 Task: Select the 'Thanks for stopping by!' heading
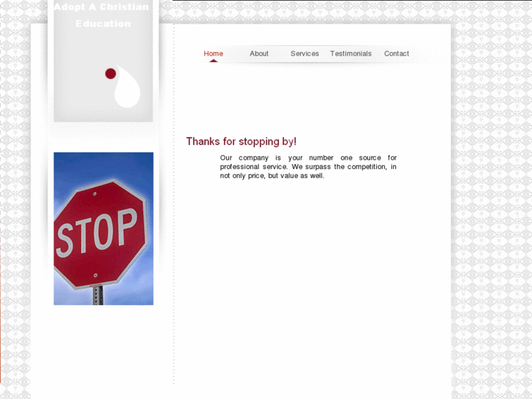point(241,141)
